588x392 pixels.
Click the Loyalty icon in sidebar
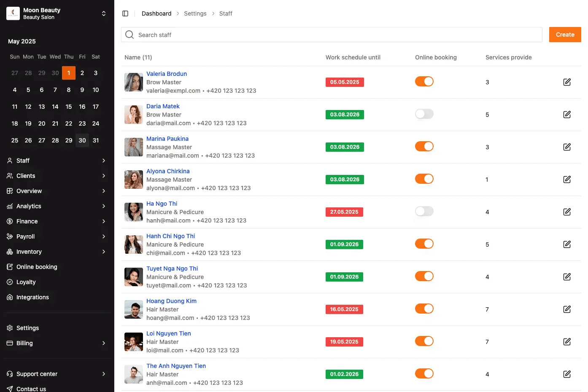tap(10, 282)
